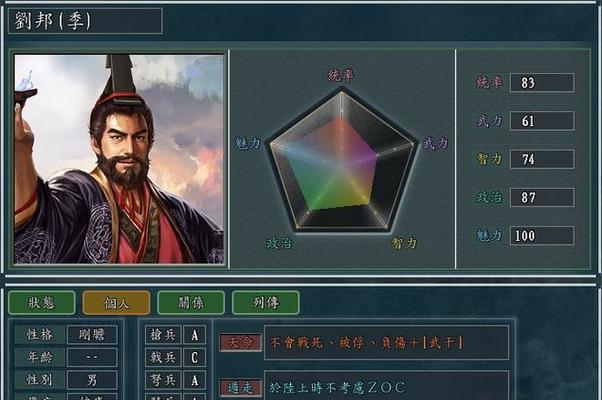Viewport: 602px width, 400px height.
Task: Switch to the 關係 tab
Action: [191, 303]
